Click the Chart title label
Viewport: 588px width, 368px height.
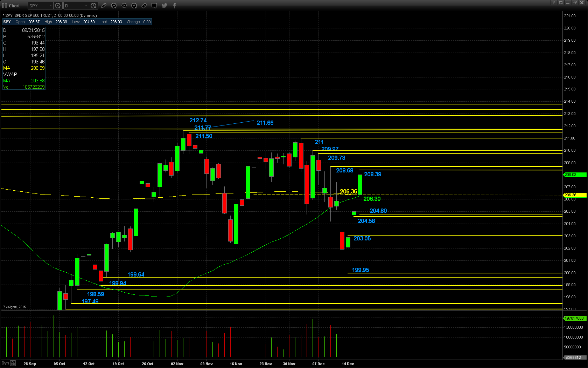[x=14, y=6]
